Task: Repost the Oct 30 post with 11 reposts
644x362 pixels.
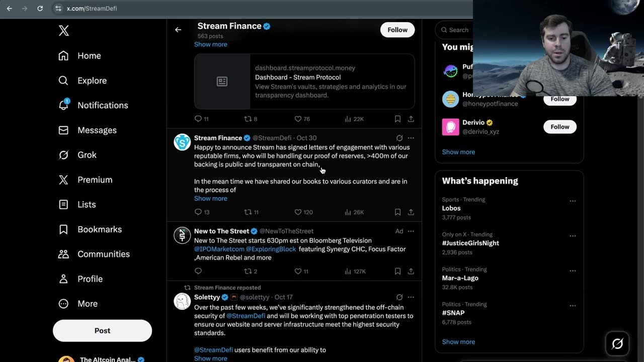Action: click(x=251, y=212)
